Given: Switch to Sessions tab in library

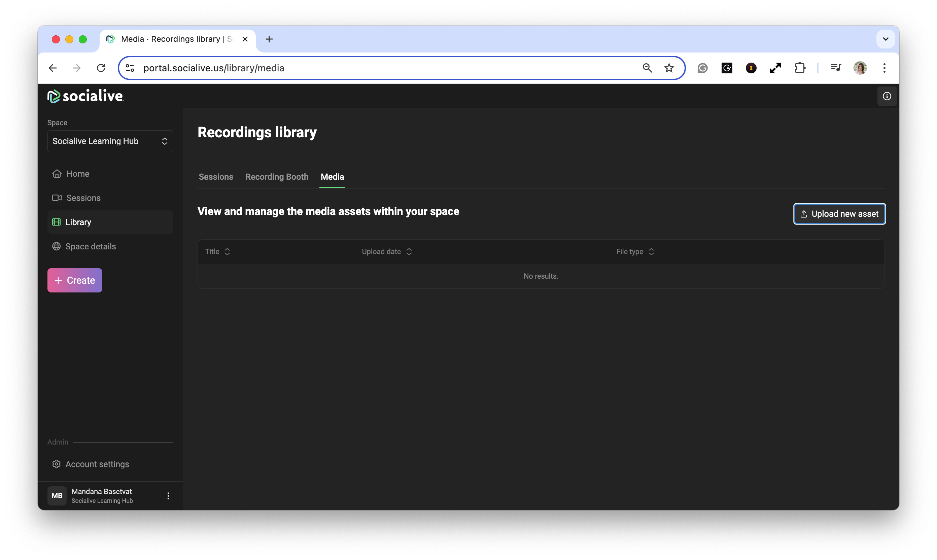Looking at the screenshot, I should pos(215,177).
